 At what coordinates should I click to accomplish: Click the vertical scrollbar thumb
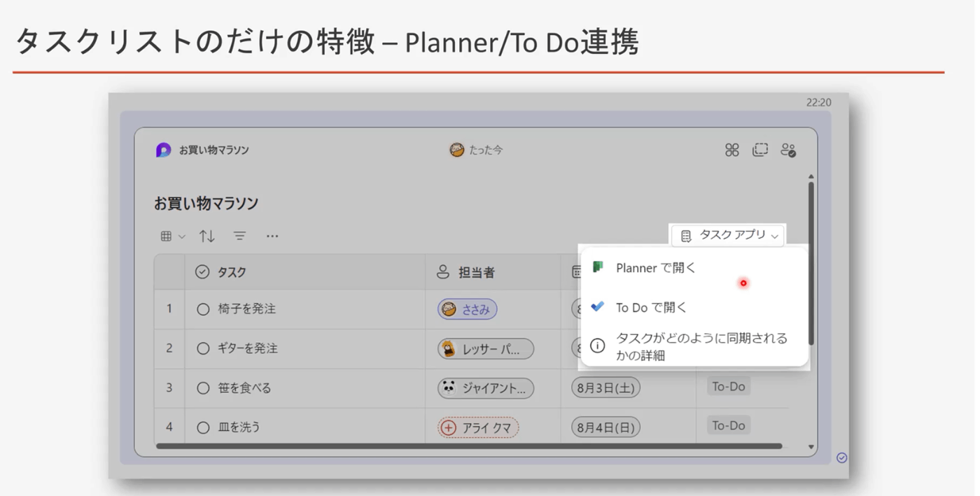pyautogui.click(x=811, y=263)
